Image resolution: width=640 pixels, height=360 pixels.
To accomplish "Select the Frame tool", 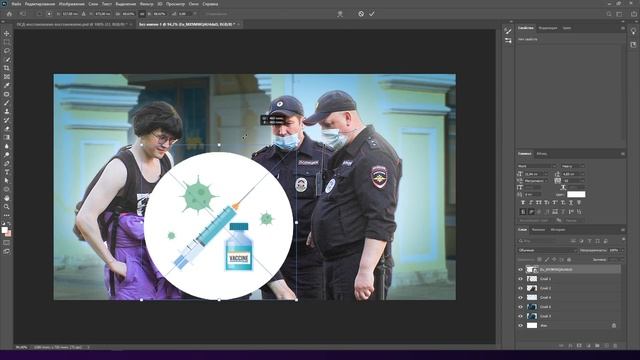I will point(7,77).
